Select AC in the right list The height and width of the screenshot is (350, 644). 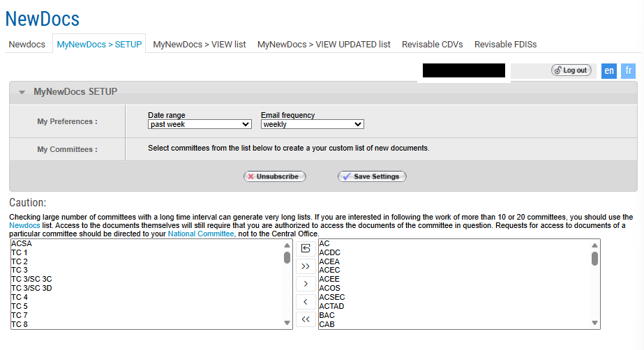(455, 243)
